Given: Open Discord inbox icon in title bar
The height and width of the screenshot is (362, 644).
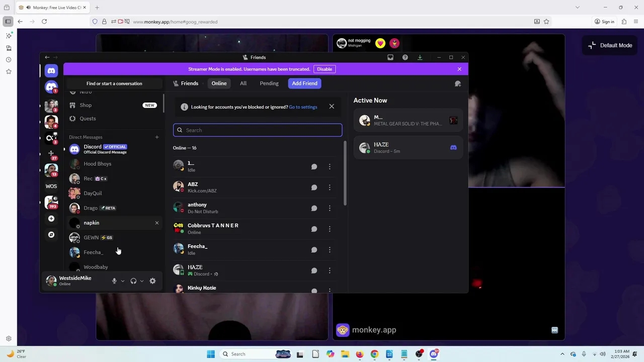Looking at the screenshot, I should (390, 57).
